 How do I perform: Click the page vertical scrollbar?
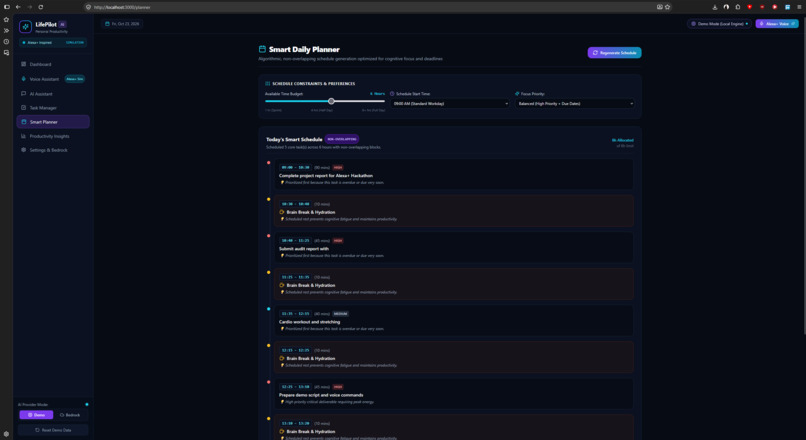(x=804, y=175)
